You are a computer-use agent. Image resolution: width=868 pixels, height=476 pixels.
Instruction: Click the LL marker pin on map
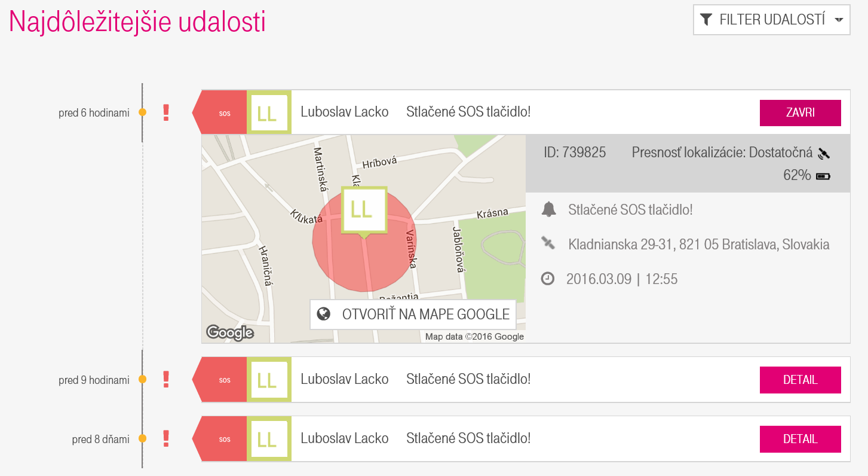click(x=364, y=210)
